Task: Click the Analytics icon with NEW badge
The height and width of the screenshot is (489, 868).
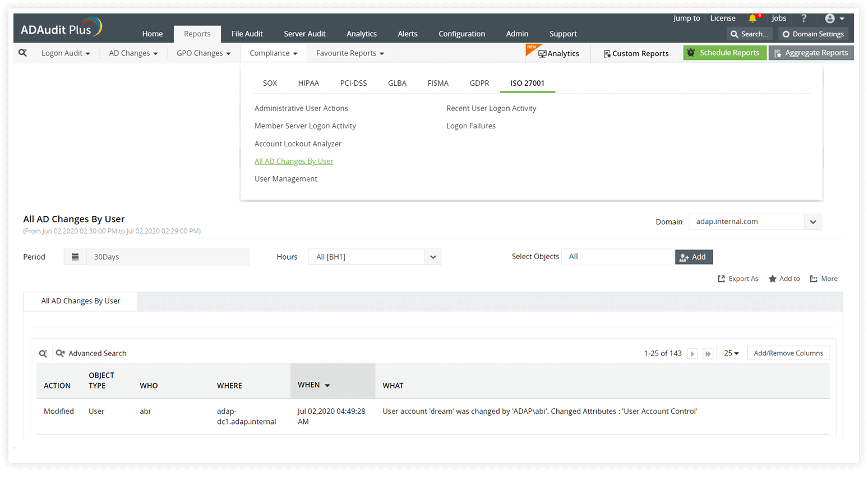Action: point(557,53)
